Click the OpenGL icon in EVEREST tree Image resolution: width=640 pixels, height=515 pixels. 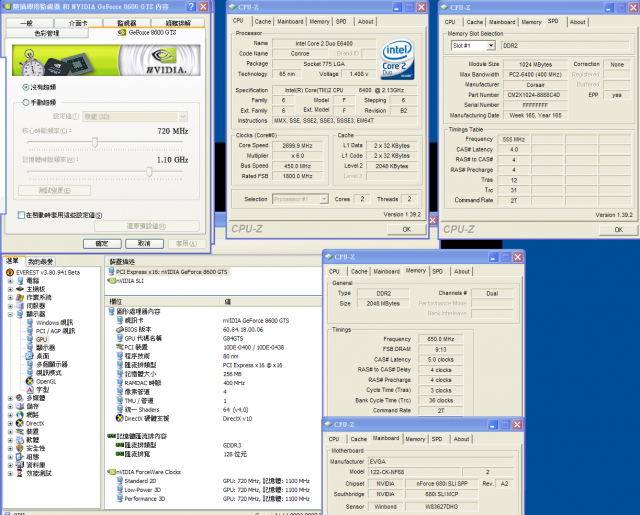[30, 381]
